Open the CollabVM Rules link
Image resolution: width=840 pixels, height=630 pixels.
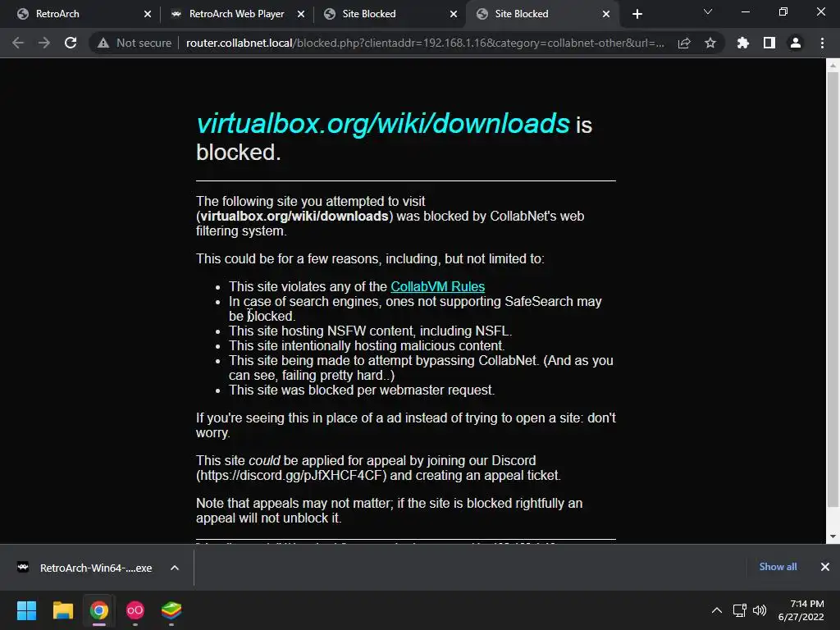click(x=438, y=286)
